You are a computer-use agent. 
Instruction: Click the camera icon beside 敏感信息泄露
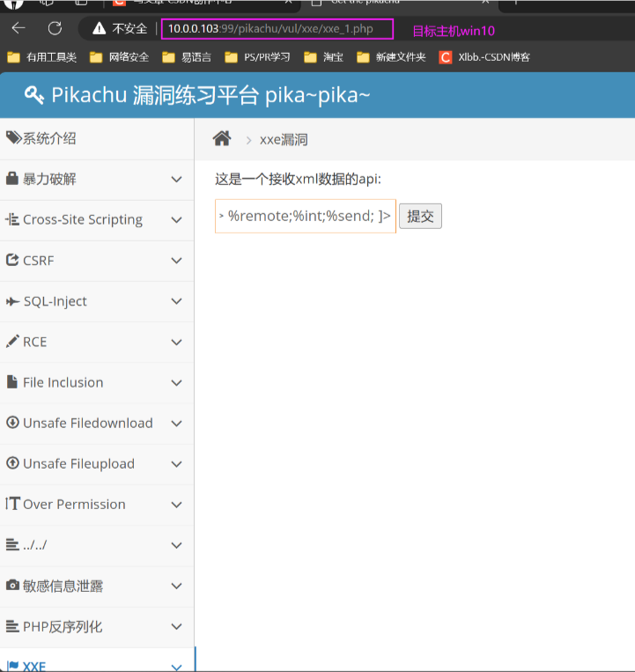click(12, 585)
